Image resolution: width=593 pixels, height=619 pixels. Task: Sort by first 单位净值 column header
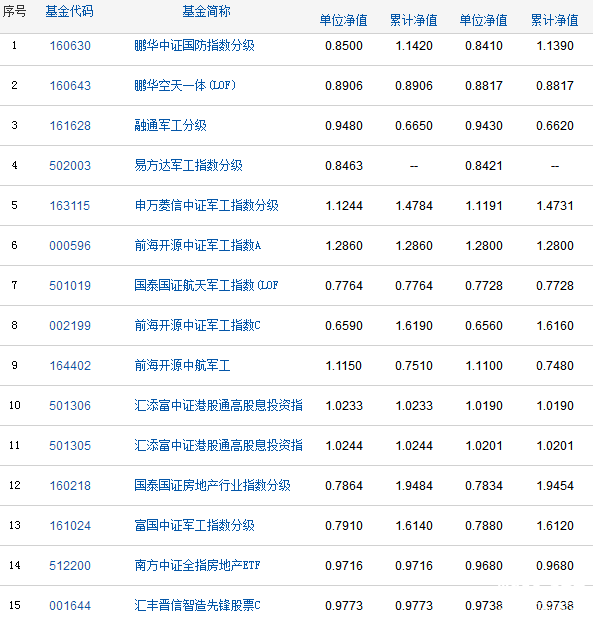[x=343, y=21]
